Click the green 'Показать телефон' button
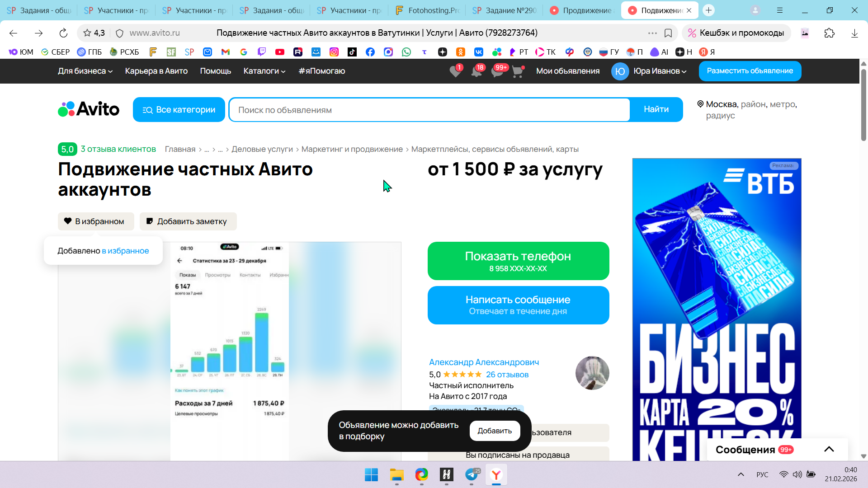The width and height of the screenshot is (868, 488). [518, 261]
